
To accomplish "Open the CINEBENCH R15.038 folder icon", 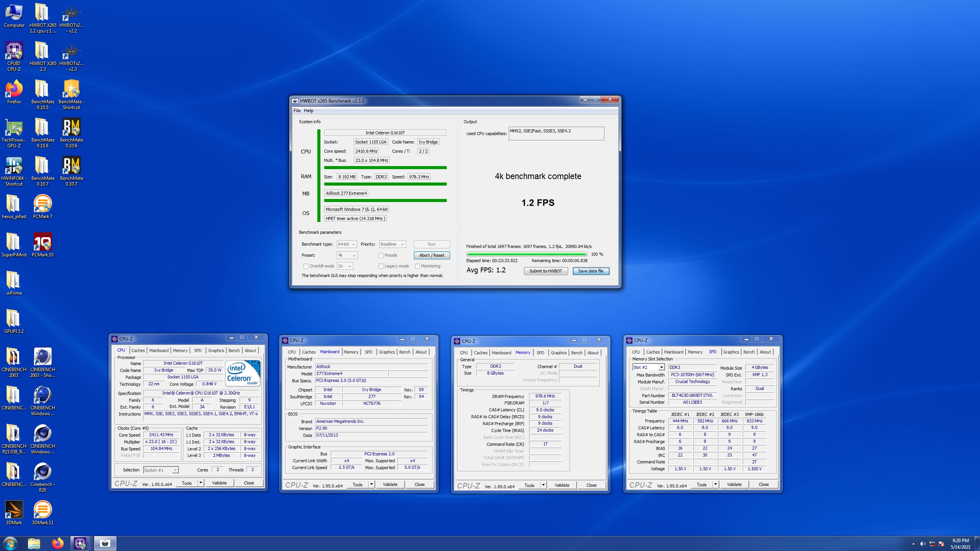I will 14,439.
